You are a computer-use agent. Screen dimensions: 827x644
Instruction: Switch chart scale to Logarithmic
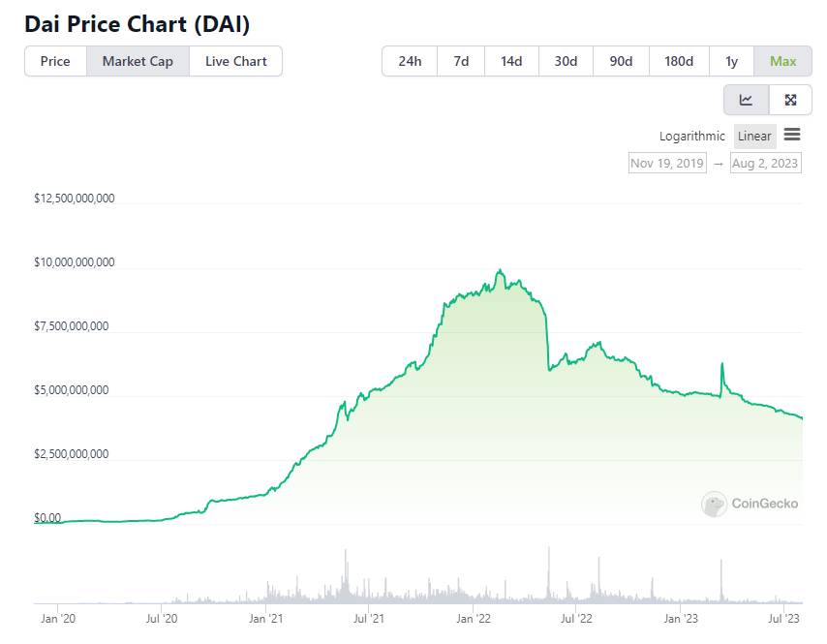[x=691, y=137]
